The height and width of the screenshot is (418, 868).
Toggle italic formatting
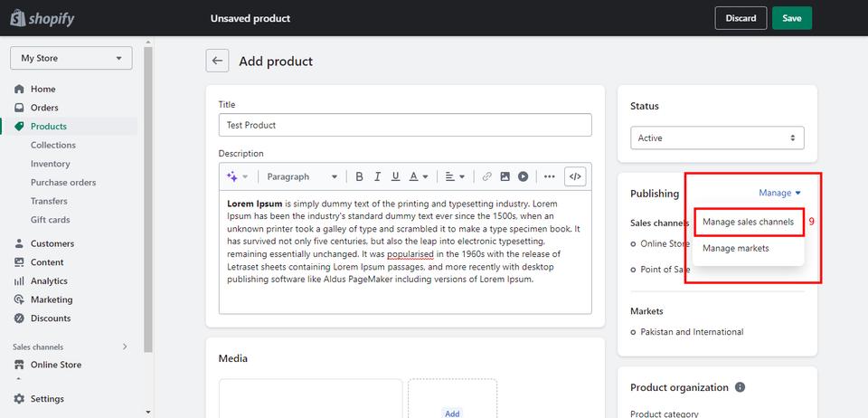click(x=377, y=176)
